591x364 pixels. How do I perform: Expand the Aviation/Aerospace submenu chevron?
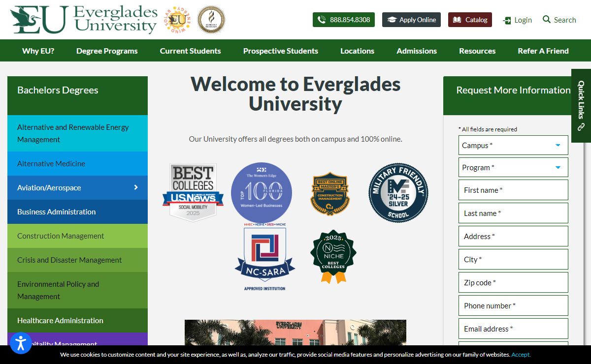136,187
